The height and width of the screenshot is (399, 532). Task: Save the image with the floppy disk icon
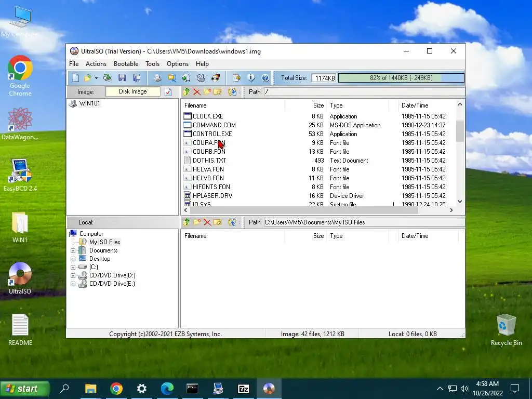[122, 78]
